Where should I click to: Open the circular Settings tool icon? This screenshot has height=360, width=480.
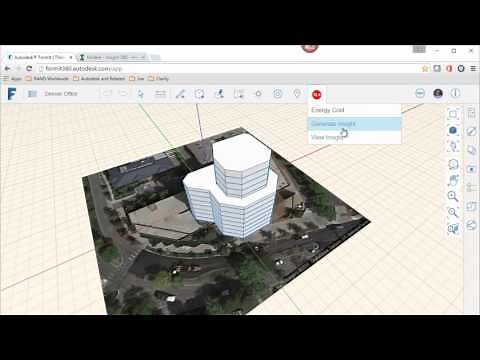[x=278, y=94]
